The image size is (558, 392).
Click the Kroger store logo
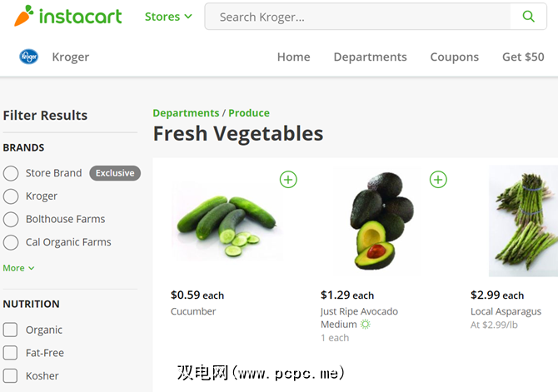(x=29, y=57)
